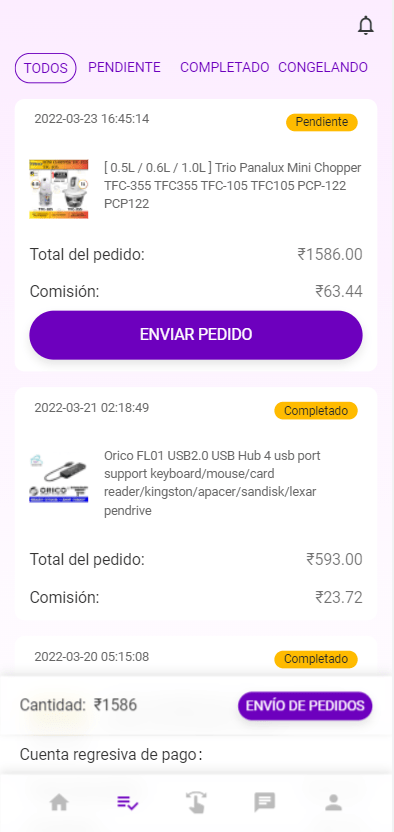Click ENVIAR PEDIDO button

[196, 335]
